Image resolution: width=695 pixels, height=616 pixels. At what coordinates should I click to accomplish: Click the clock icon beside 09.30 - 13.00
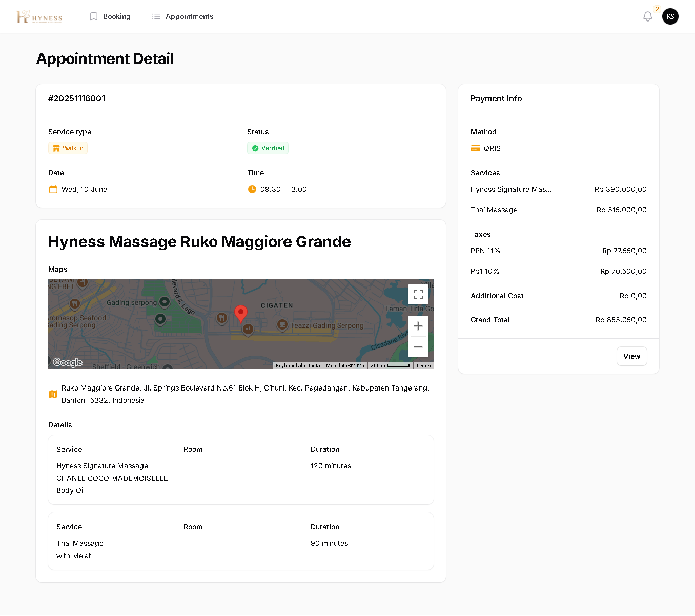point(252,189)
